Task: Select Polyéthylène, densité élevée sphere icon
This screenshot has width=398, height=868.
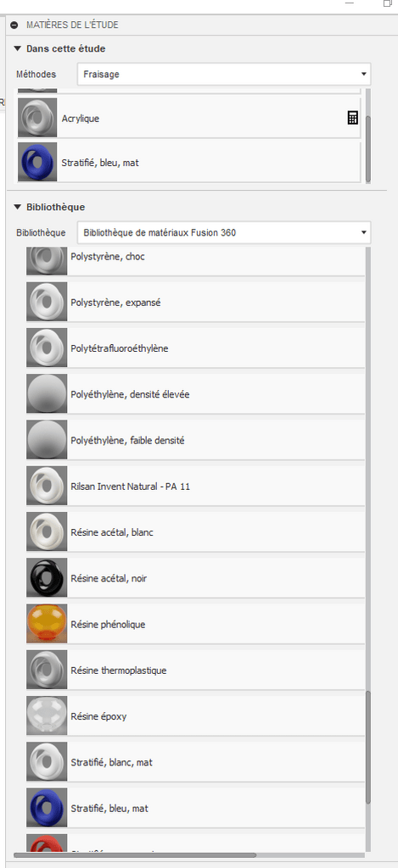Action: 47,394
